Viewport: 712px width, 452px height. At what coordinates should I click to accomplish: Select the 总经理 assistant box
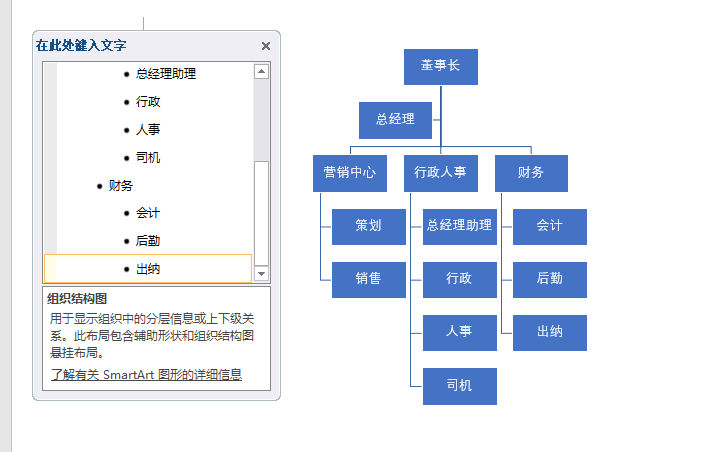tap(395, 120)
